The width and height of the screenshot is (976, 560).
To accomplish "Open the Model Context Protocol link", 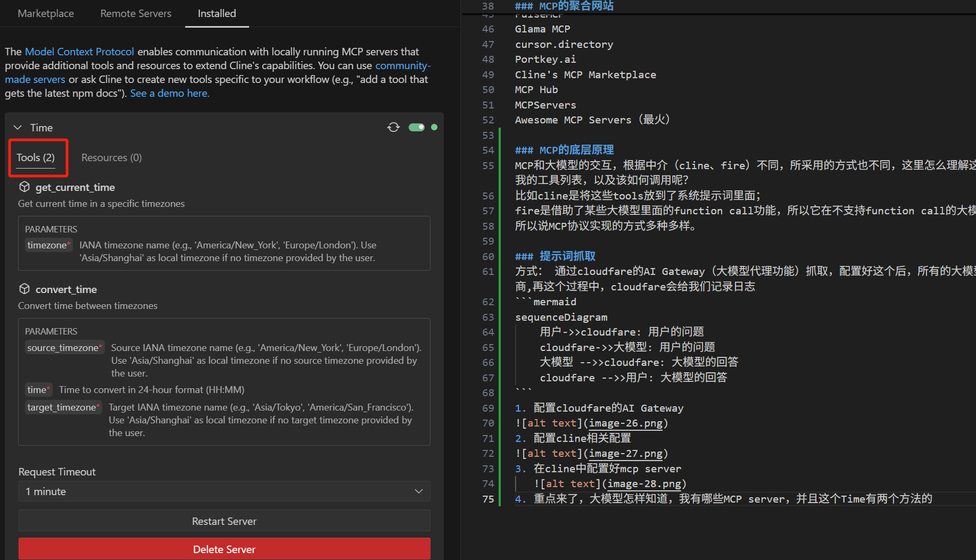I will coord(79,52).
